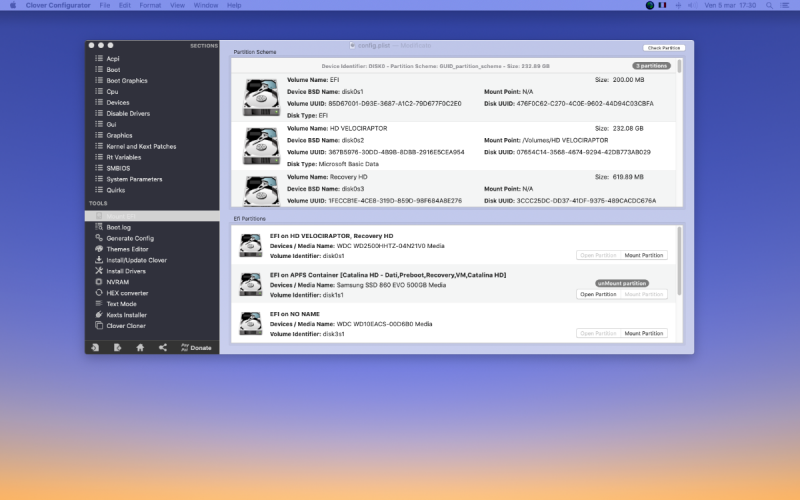Open the SMBIOS section

coord(118,168)
